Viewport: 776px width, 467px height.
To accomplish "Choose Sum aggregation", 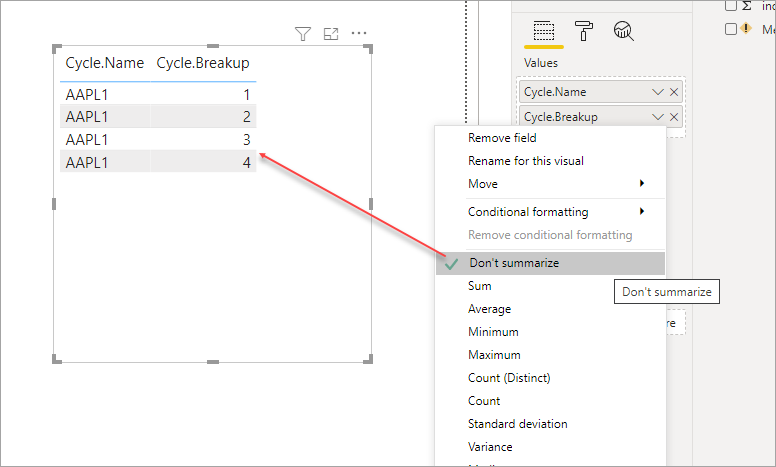I will pos(550,286).
